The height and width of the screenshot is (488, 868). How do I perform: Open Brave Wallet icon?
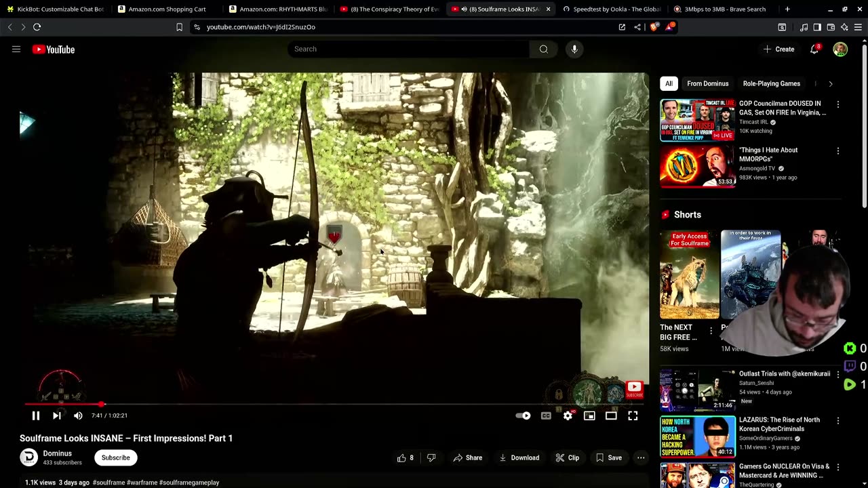831,27
